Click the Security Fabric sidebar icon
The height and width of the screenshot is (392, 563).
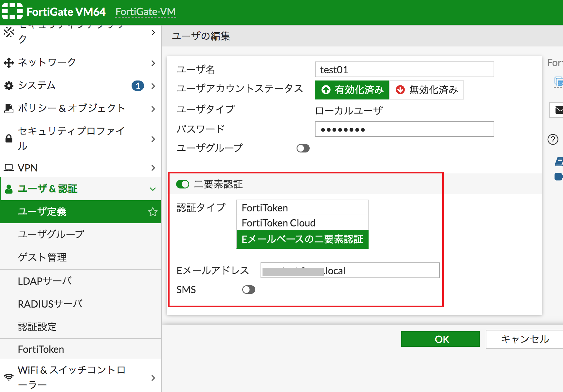coord(9,32)
